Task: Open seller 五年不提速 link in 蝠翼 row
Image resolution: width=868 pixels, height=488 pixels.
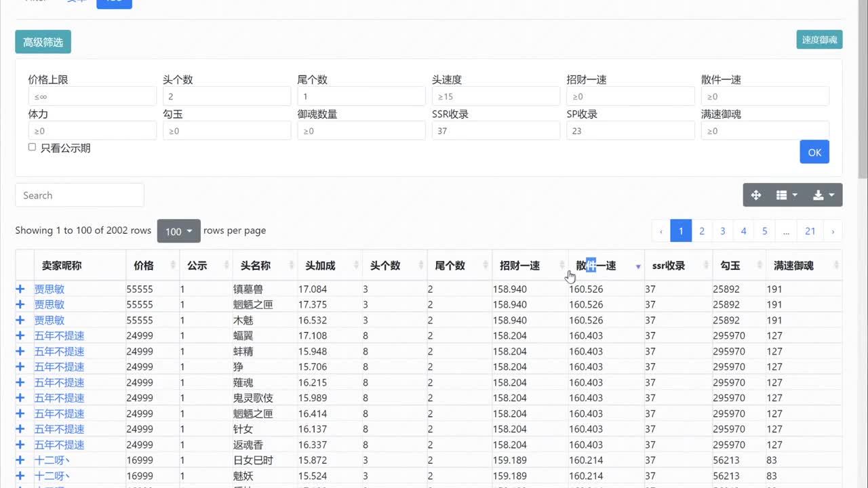Action: [x=60, y=336]
